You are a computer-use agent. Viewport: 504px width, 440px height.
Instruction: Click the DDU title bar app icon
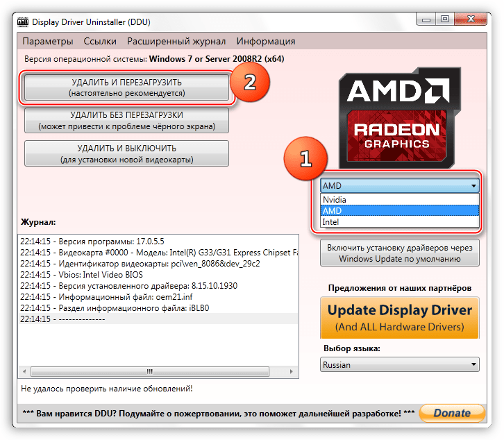23,22
